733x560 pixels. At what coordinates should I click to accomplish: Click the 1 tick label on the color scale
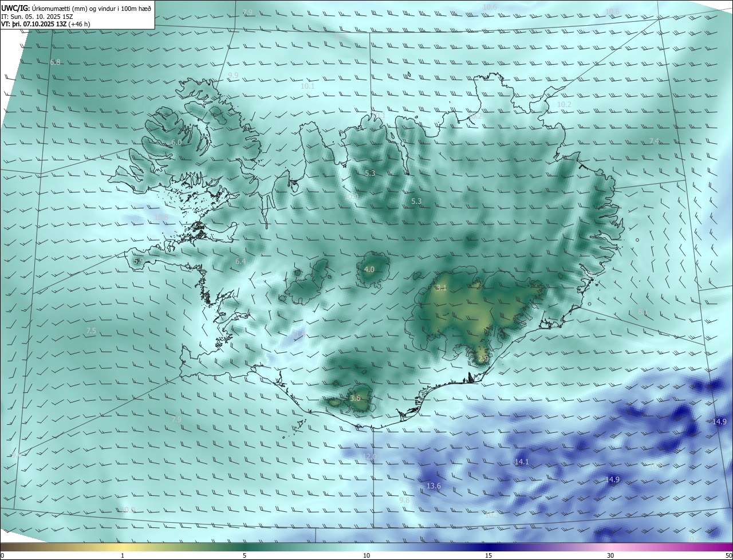point(123,555)
